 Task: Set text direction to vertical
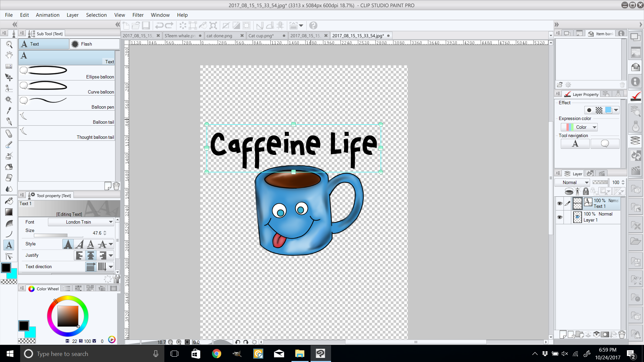pos(102,267)
